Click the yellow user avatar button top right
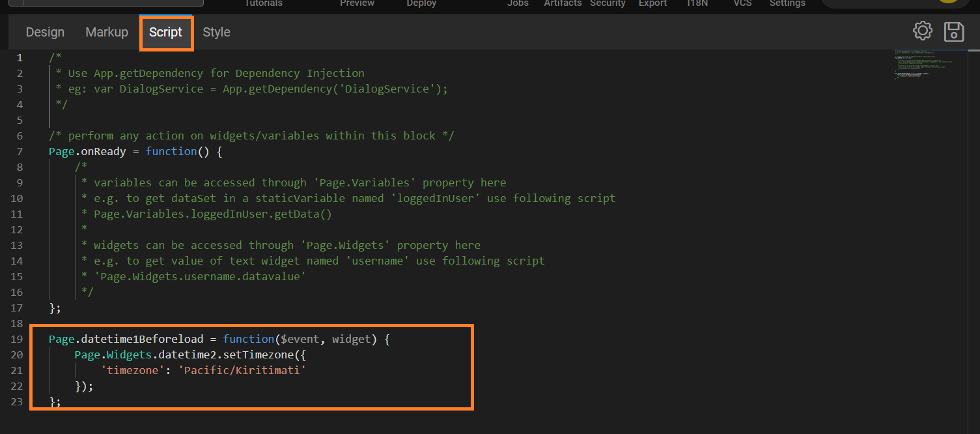This screenshot has width=980, height=434. point(949,1)
